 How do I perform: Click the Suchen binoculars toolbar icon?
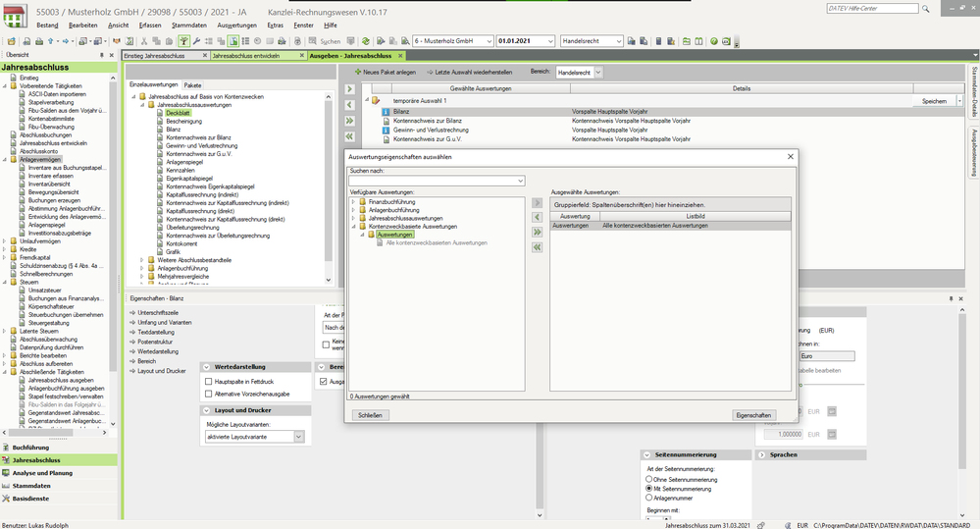311,42
